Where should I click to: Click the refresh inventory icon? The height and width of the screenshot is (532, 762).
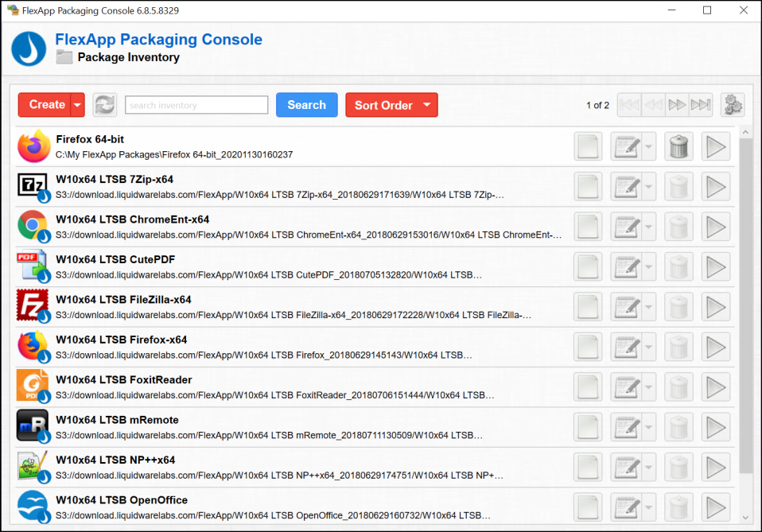104,105
